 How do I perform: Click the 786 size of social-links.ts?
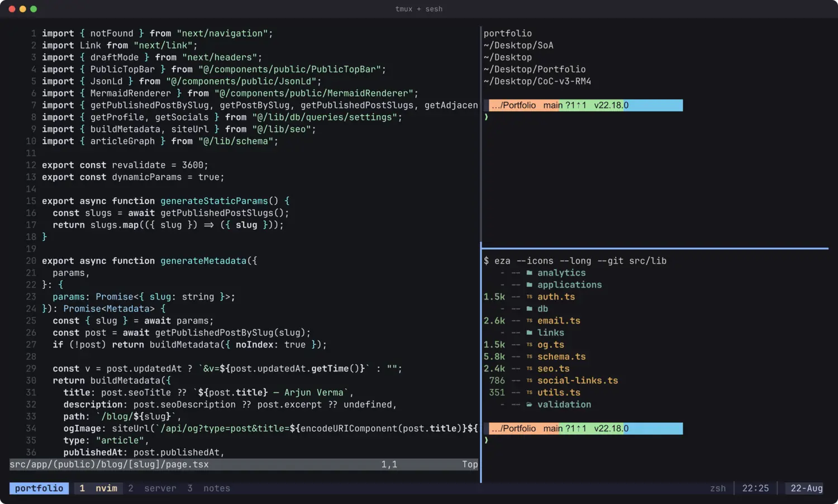coord(497,381)
